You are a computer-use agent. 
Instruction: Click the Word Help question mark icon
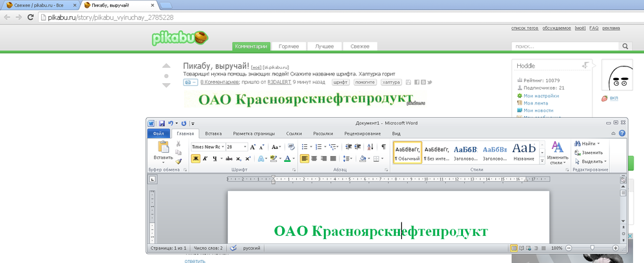(622, 133)
